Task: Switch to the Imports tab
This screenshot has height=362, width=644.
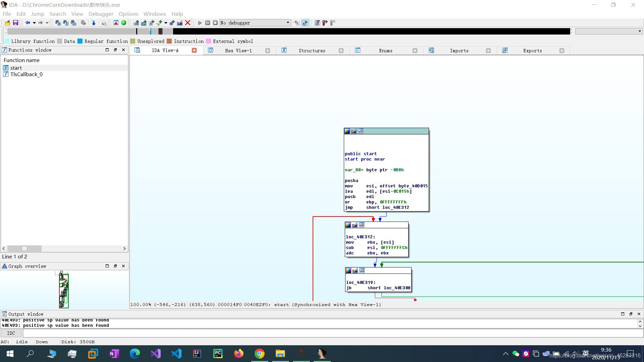Action: coord(459,51)
